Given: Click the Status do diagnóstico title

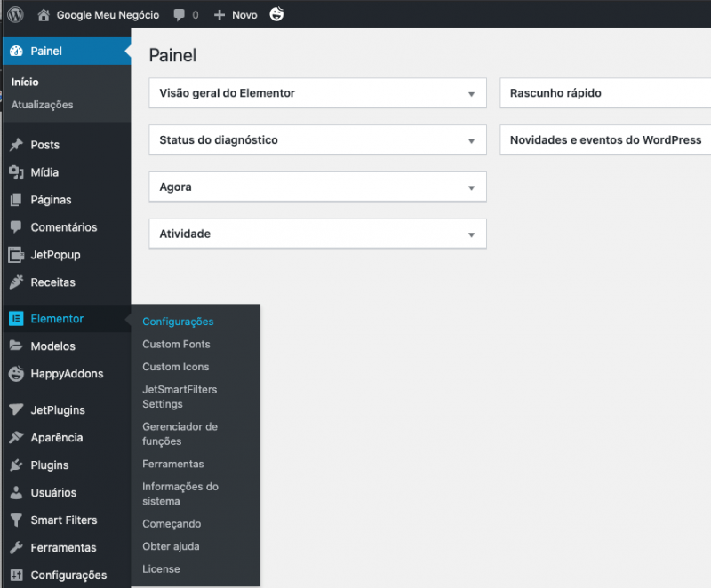Looking at the screenshot, I should point(219,140).
